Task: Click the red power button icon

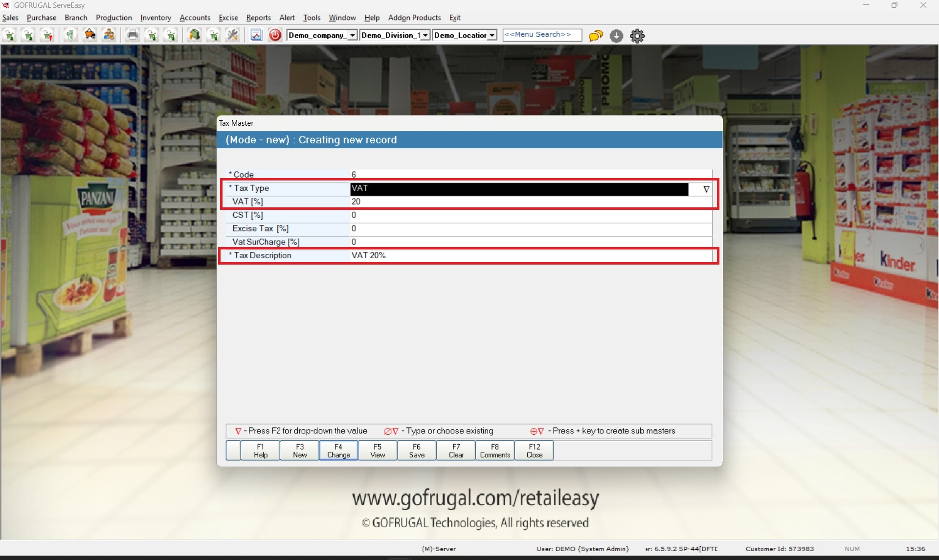Action: click(275, 35)
